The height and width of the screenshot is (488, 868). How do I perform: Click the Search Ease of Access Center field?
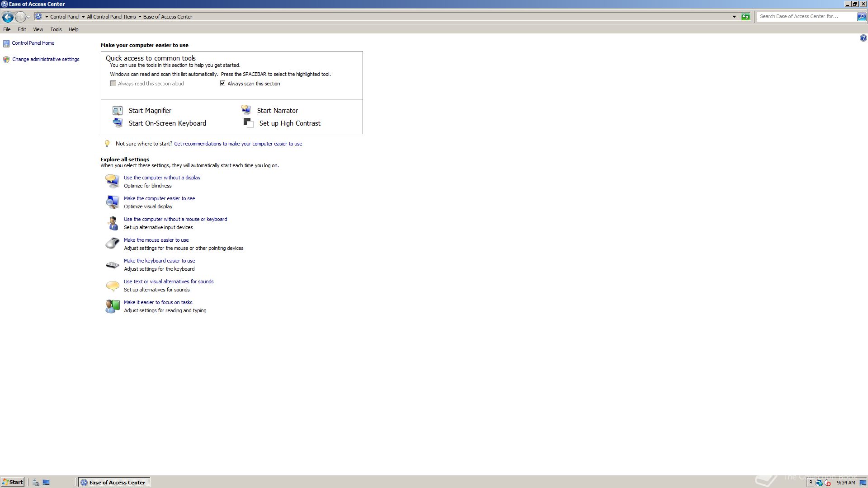click(807, 17)
